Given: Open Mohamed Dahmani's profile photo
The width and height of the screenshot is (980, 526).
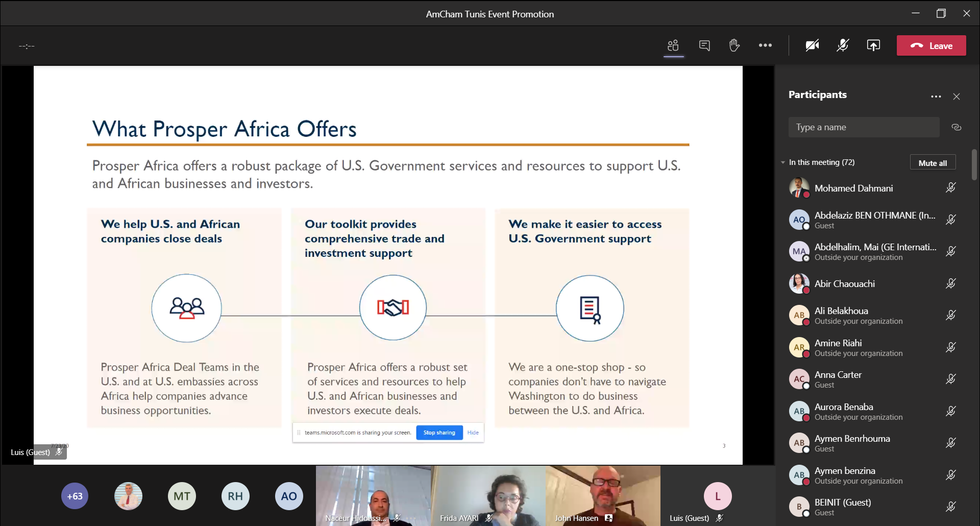Looking at the screenshot, I should coord(799,188).
